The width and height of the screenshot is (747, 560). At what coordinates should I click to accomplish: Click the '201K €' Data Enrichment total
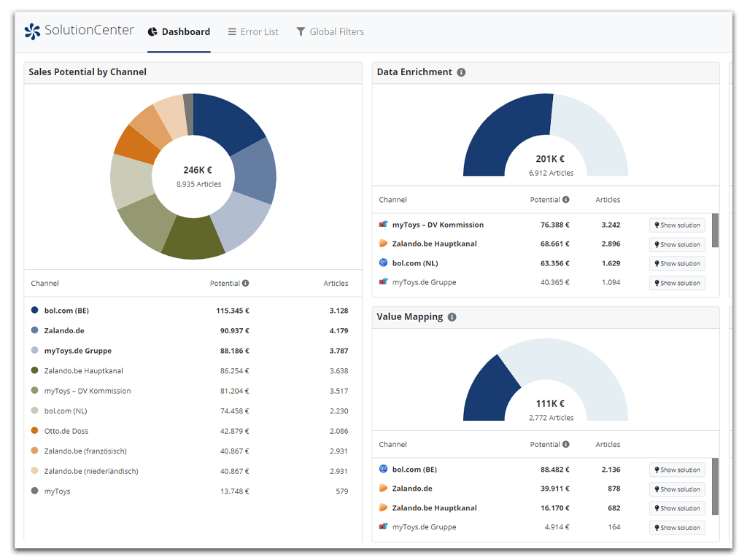pos(550,159)
